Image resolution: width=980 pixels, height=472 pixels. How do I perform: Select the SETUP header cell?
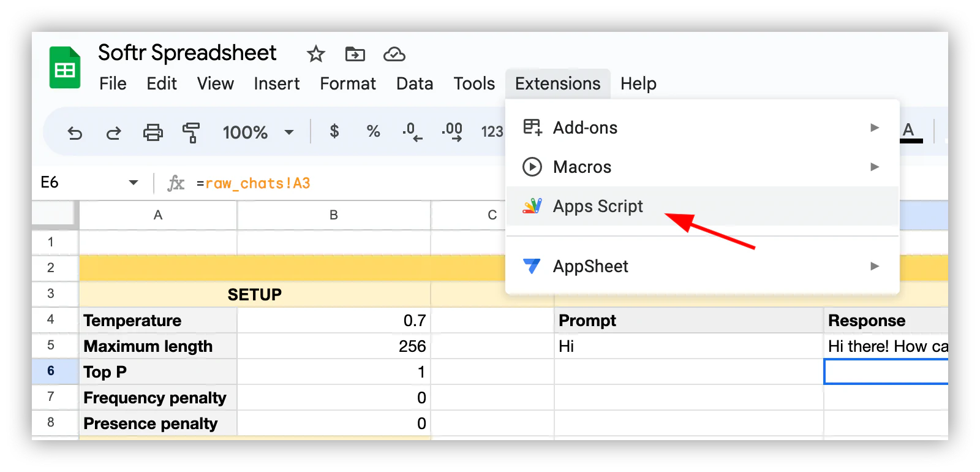click(x=255, y=294)
